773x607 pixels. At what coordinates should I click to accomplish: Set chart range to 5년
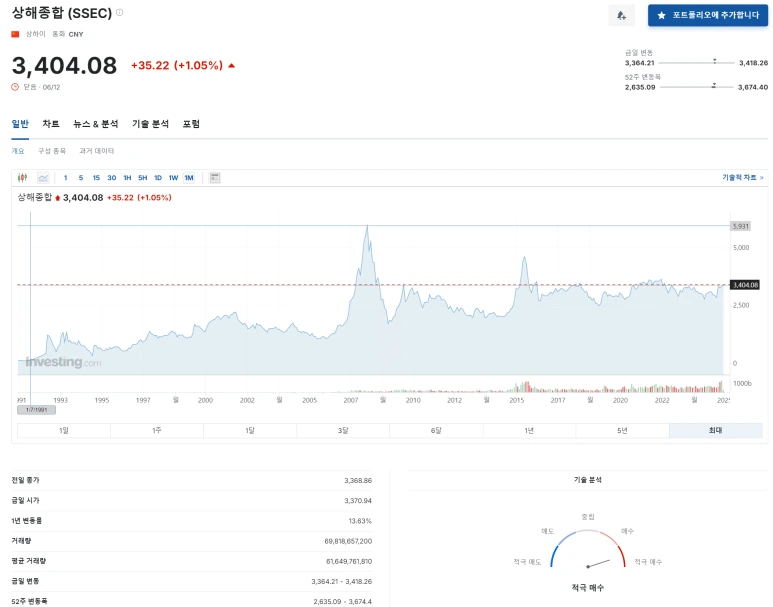pyautogui.click(x=623, y=430)
